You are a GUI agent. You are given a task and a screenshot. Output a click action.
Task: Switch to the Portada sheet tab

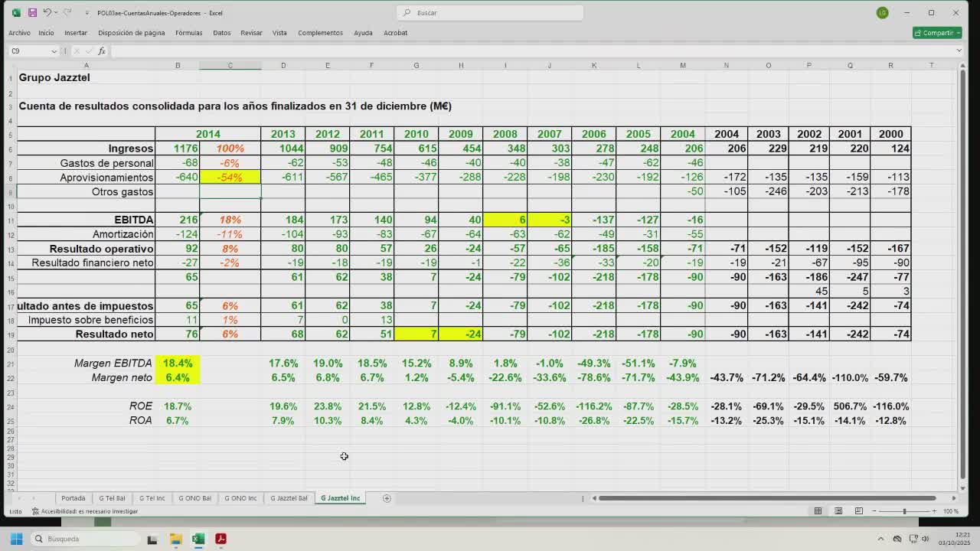(73, 498)
